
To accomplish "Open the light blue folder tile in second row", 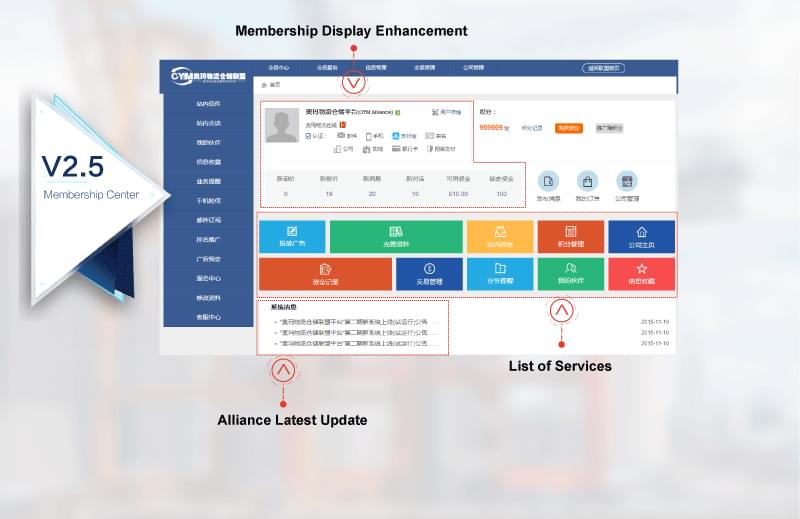I will [x=500, y=274].
